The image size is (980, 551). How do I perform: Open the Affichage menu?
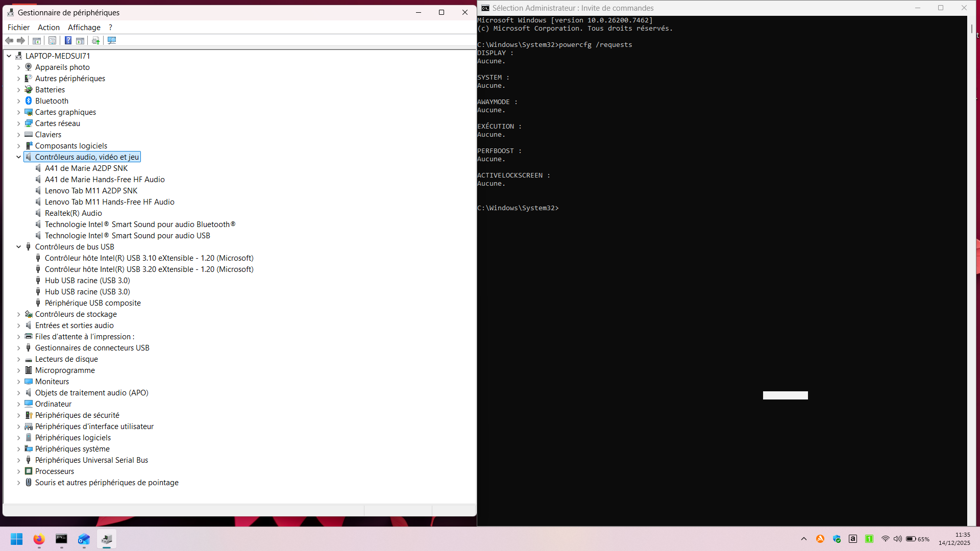pos(84,28)
